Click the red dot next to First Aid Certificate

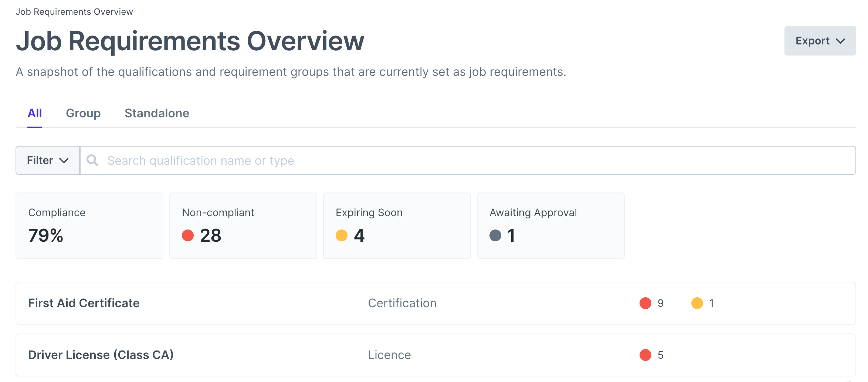tap(645, 303)
